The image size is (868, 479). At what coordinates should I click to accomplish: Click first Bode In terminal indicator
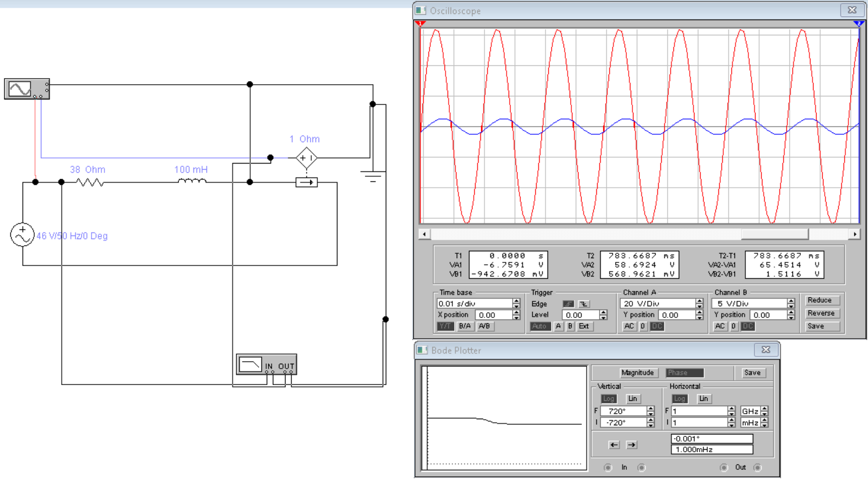tap(608, 468)
